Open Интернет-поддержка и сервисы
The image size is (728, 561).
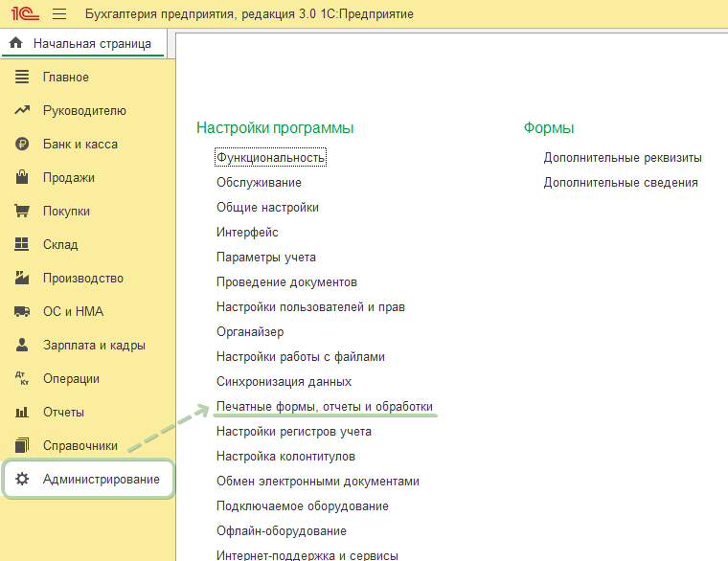point(307,555)
